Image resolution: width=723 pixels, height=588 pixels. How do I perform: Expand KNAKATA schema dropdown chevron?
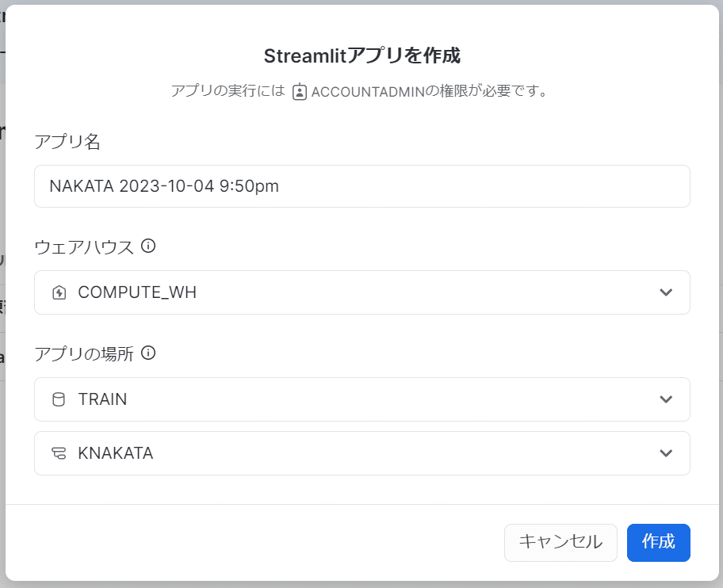pos(666,453)
